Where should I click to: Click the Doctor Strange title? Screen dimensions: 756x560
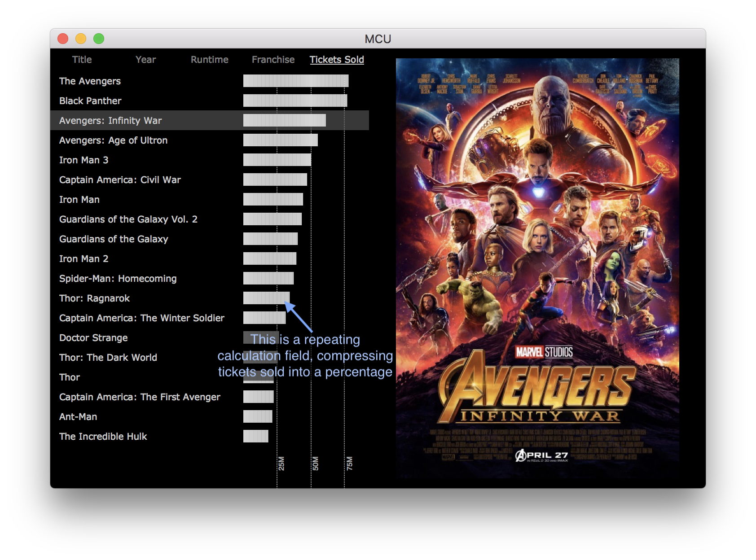[x=93, y=338]
